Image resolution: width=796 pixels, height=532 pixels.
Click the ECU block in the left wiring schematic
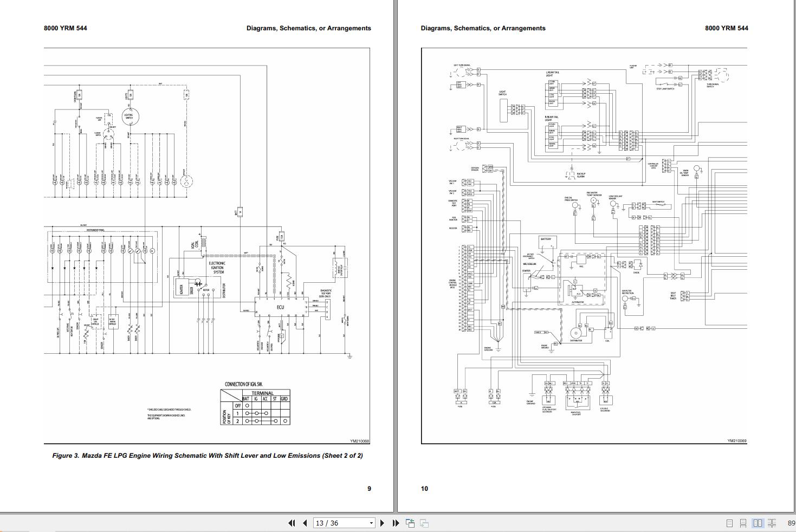[x=282, y=306]
